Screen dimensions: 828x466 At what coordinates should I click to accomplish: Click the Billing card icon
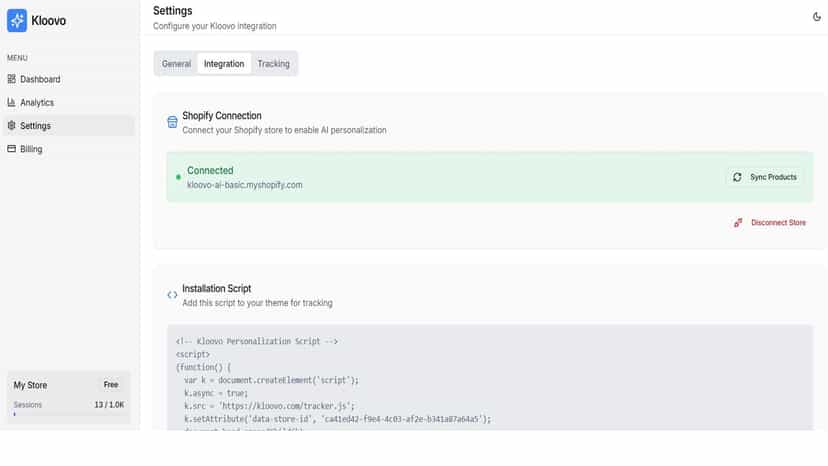[x=12, y=149]
